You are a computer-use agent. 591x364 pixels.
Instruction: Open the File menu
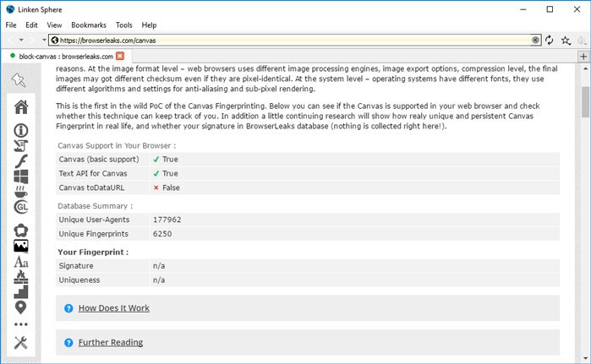click(11, 24)
